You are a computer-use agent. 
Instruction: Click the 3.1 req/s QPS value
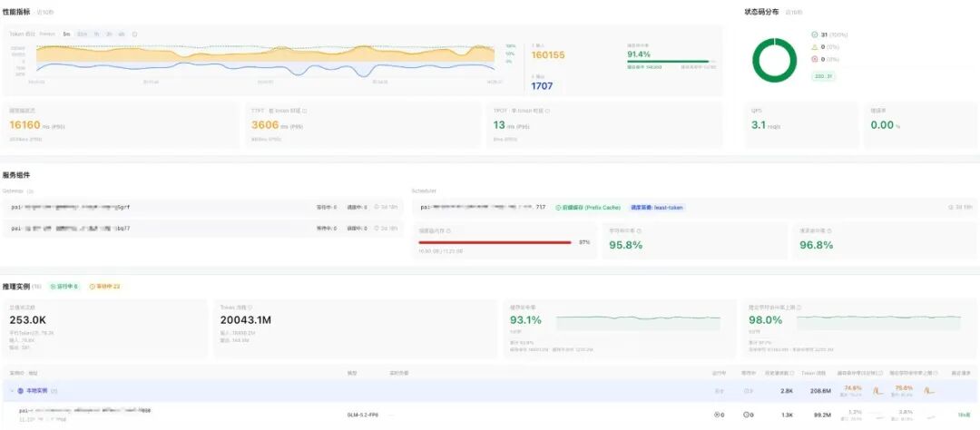coord(758,125)
